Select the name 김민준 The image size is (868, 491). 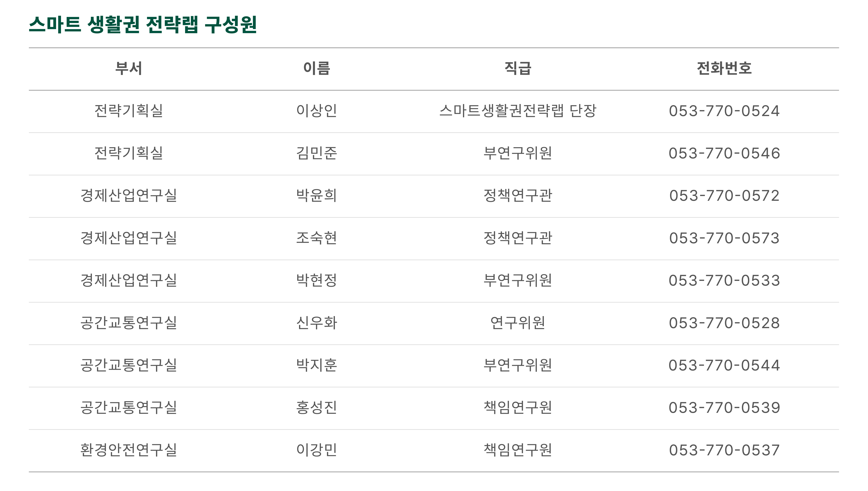(x=317, y=153)
